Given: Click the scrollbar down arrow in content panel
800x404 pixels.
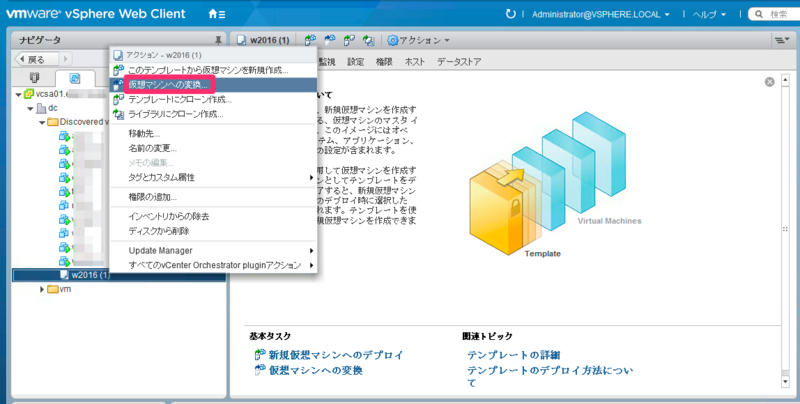Looking at the screenshot, I should pos(785,382).
